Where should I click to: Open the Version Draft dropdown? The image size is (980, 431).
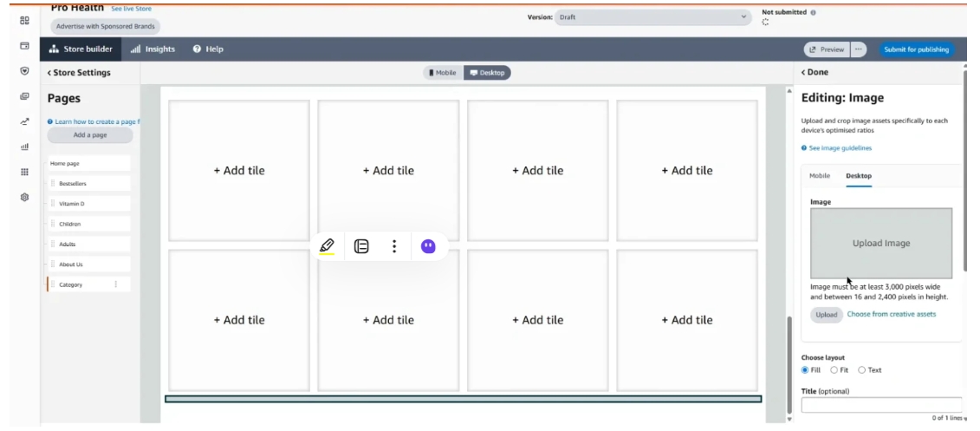652,17
